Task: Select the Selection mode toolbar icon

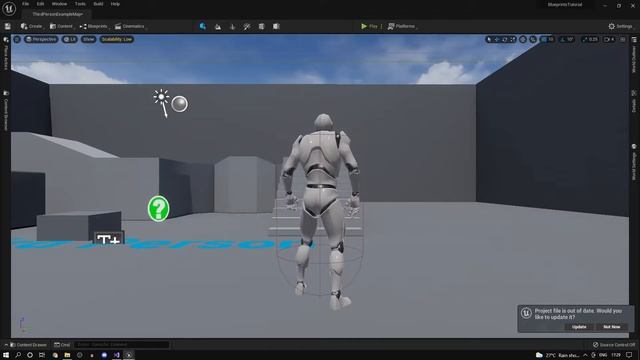Action: tap(203, 26)
